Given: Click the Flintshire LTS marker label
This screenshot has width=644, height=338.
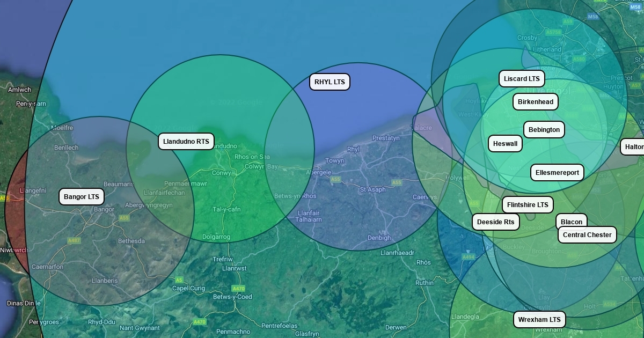Looking at the screenshot, I should 528,205.
